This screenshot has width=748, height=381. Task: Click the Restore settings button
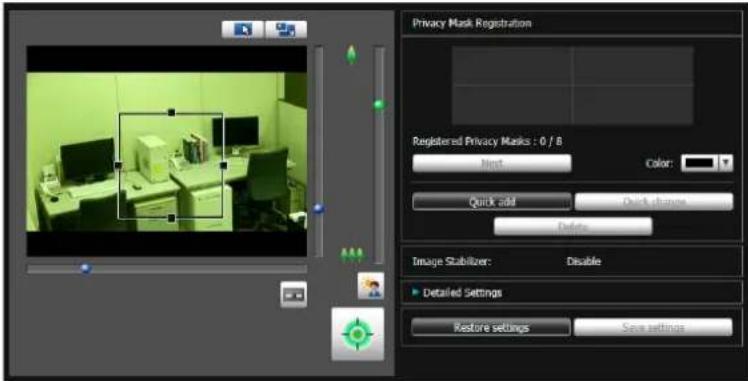491,328
